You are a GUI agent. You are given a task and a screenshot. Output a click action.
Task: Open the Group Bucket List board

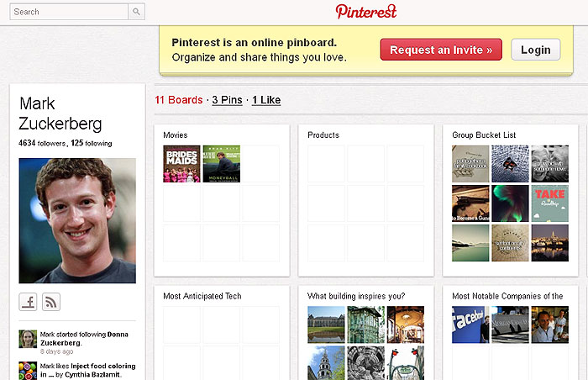(x=484, y=135)
